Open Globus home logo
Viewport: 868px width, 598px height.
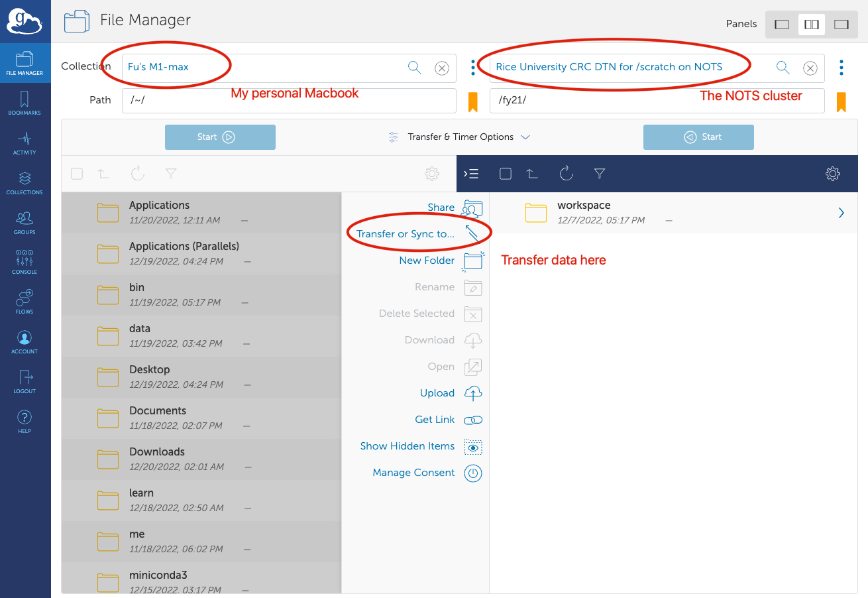pos(25,21)
